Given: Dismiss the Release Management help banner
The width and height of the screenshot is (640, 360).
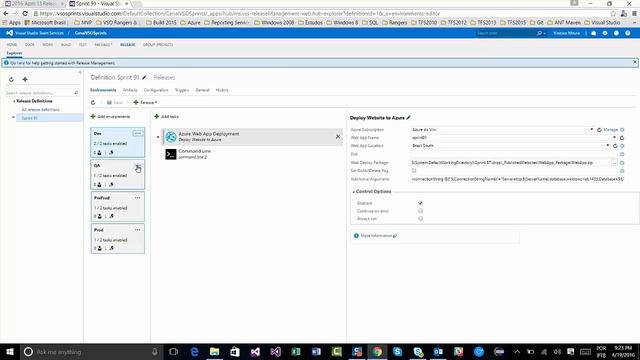Looking at the screenshot, I should tap(635, 62).
